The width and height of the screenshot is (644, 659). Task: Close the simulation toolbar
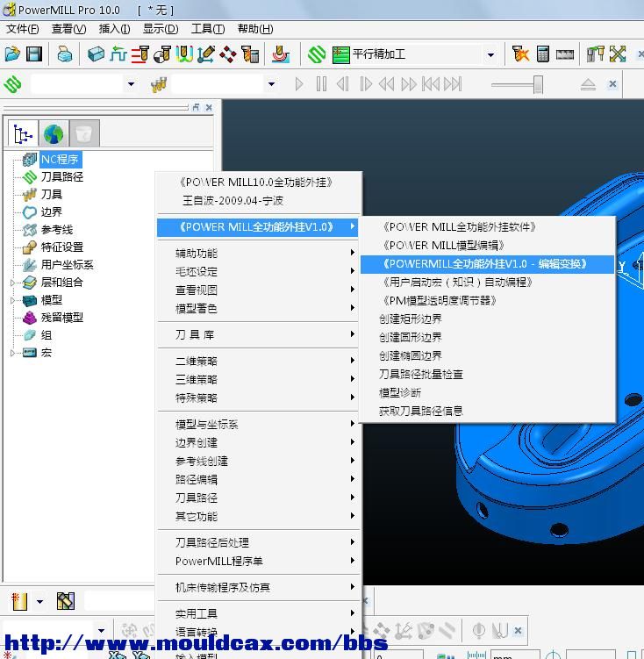pos(612,84)
